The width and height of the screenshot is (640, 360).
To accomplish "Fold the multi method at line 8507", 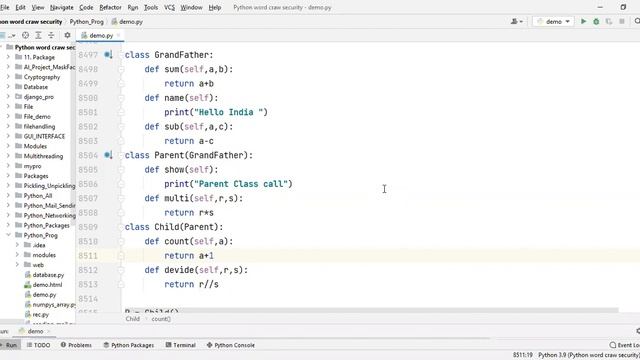I will coord(121,198).
